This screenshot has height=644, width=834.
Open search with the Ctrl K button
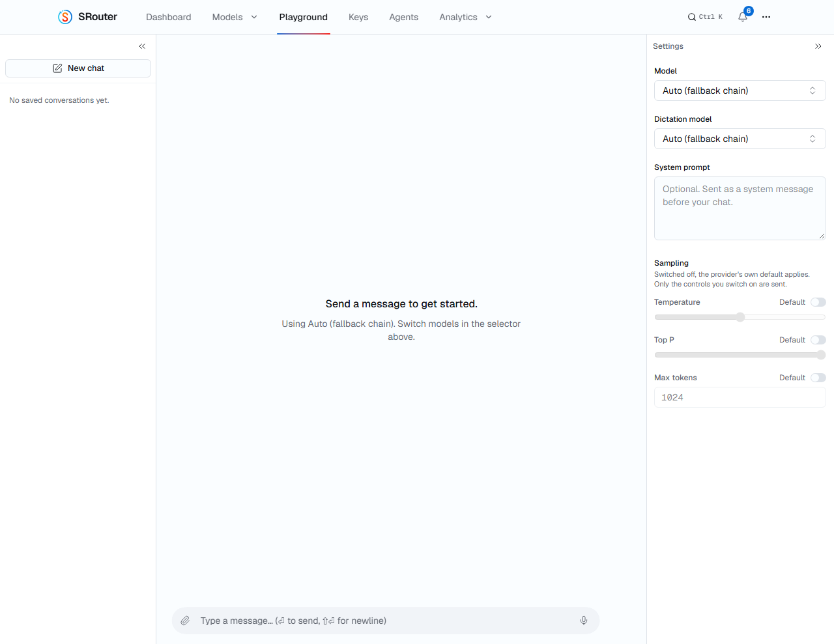[x=706, y=17]
